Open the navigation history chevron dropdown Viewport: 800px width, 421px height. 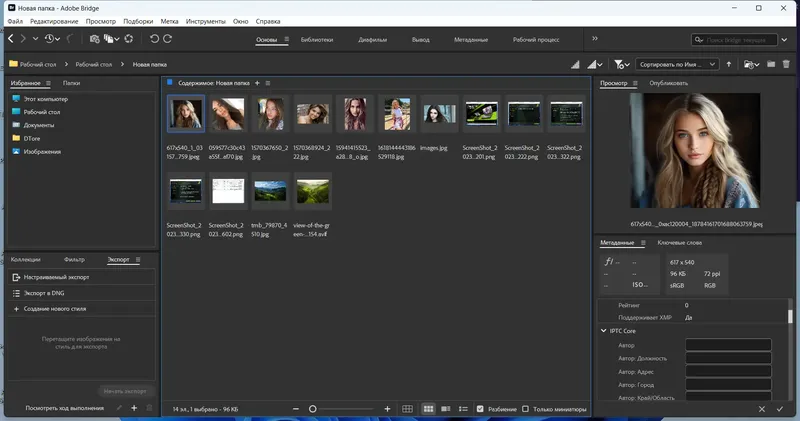point(35,39)
